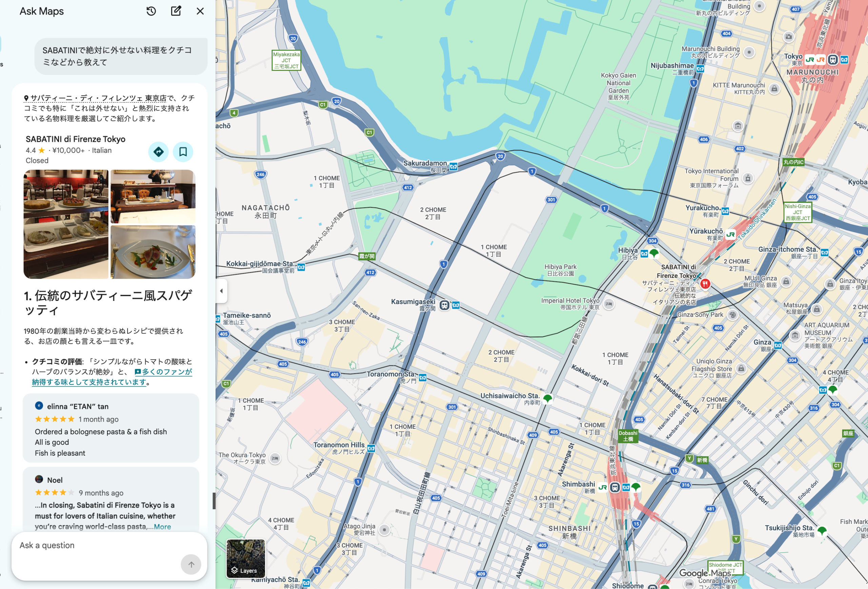
Task: Open the dessert buffet photo thumbnail
Action: coord(66,224)
